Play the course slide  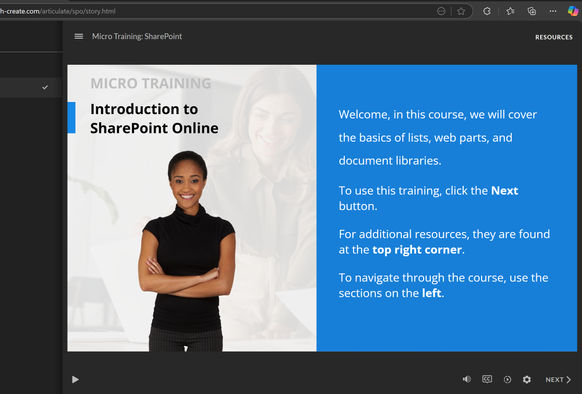click(x=75, y=380)
